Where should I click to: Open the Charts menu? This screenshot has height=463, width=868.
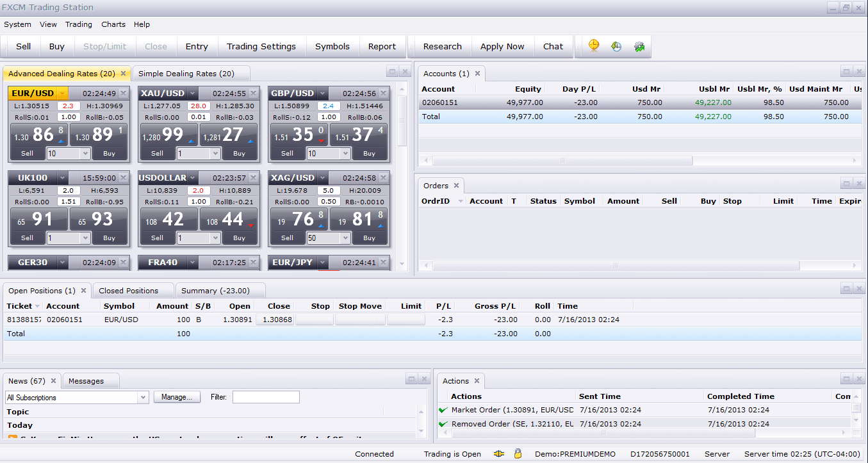(x=113, y=24)
